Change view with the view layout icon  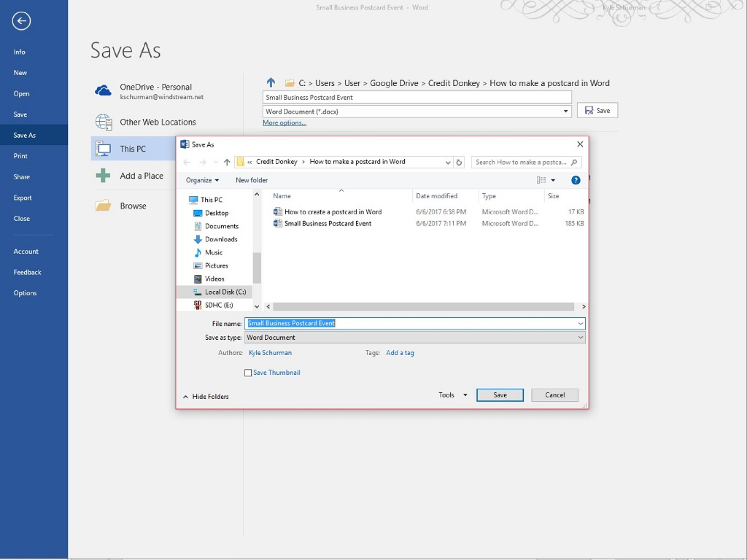point(541,180)
